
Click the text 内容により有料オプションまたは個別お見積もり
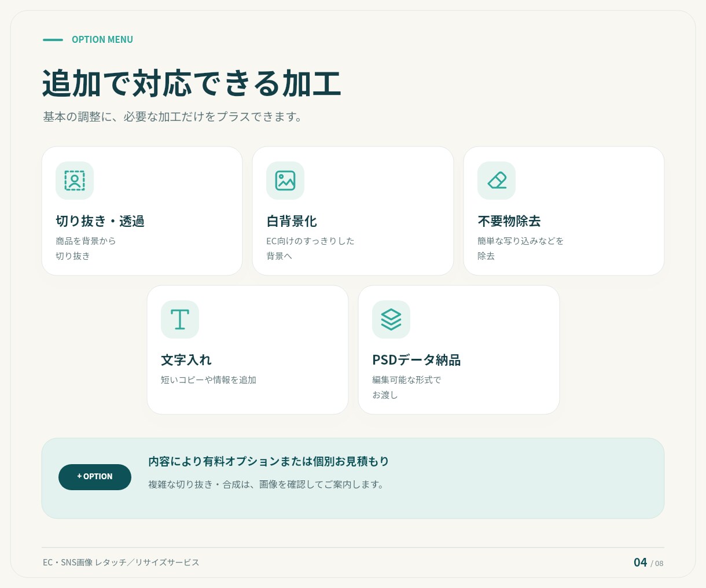(269, 461)
